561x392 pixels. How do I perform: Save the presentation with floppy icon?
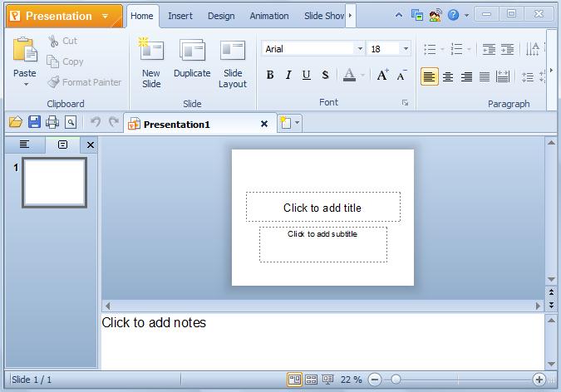pos(34,122)
